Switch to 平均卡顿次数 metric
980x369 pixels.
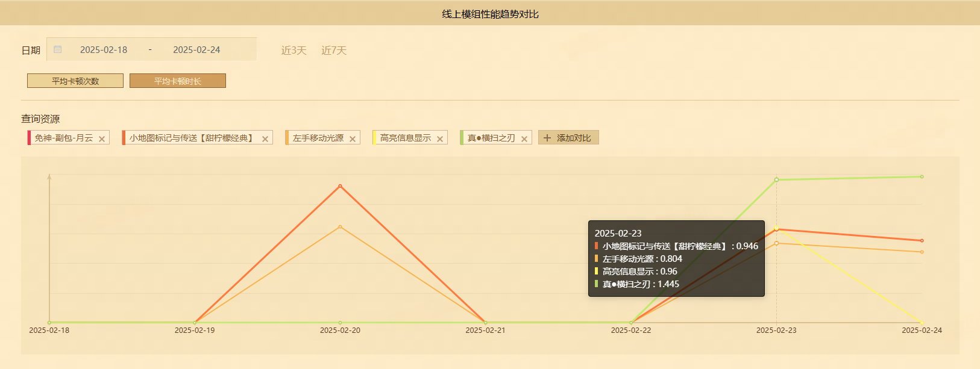(x=75, y=81)
